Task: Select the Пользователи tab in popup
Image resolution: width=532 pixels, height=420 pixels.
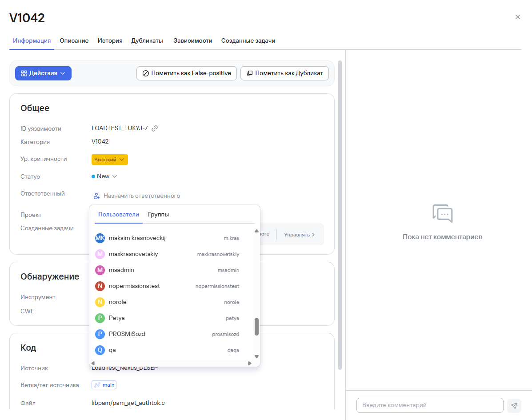Action: tap(118, 215)
